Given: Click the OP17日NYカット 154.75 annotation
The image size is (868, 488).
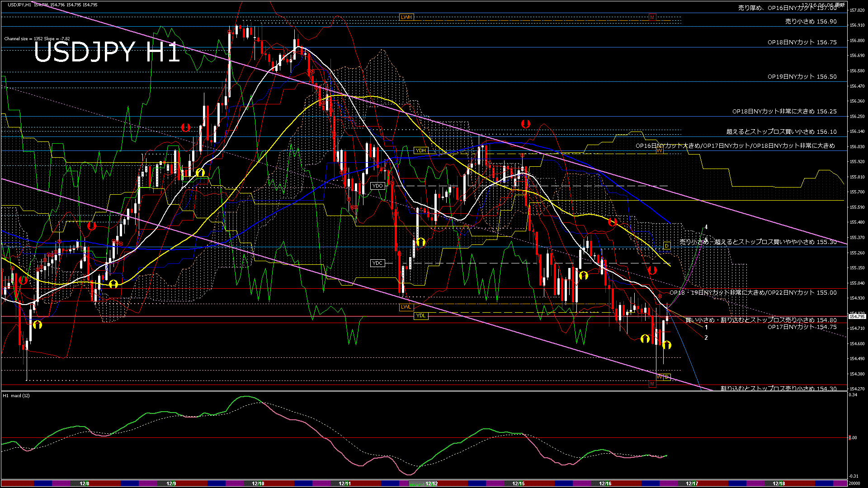Looking at the screenshot, I should [x=802, y=327].
